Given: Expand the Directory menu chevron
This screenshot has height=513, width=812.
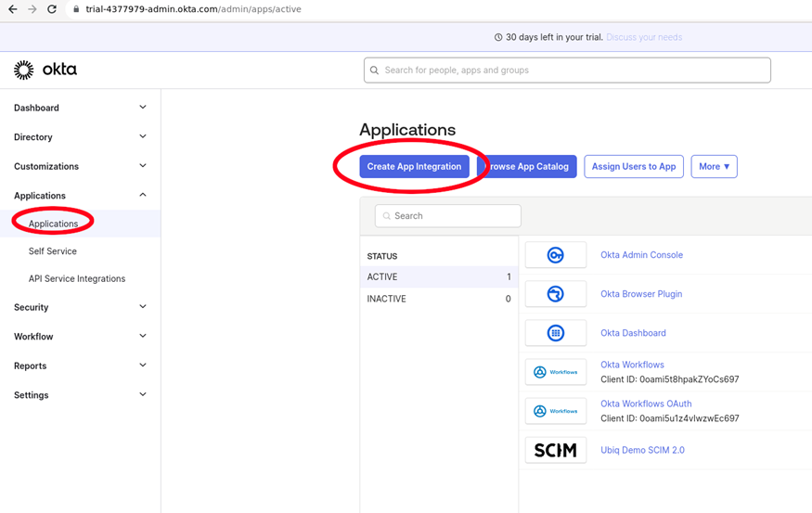Looking at the screenshot, I should (x=143, y=136).
